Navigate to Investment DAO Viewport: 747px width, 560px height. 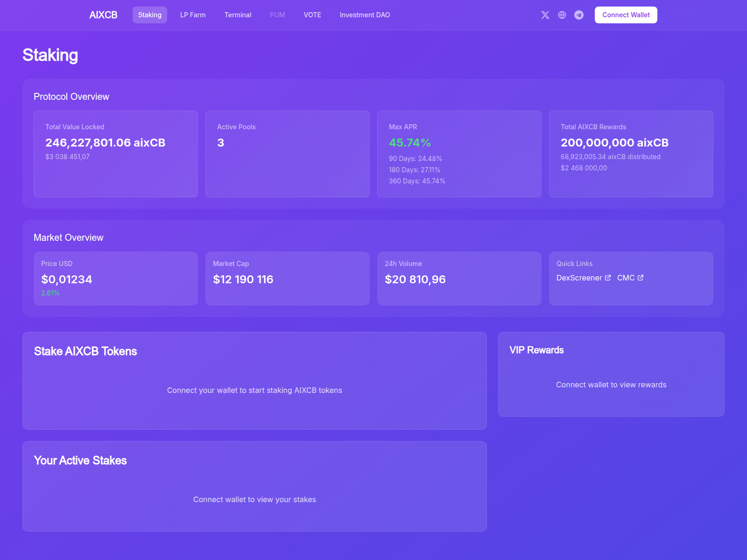(365, 15)
